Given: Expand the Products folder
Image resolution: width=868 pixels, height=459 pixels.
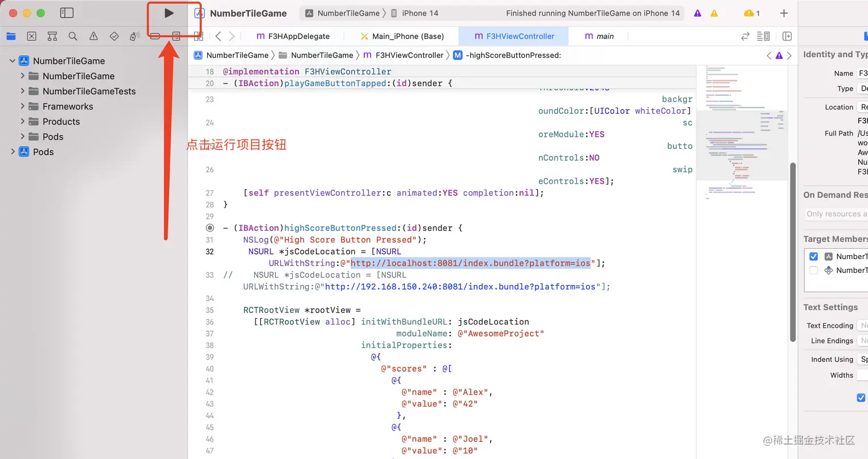Looking at the screenshot, I should click(x=22, y=121).
